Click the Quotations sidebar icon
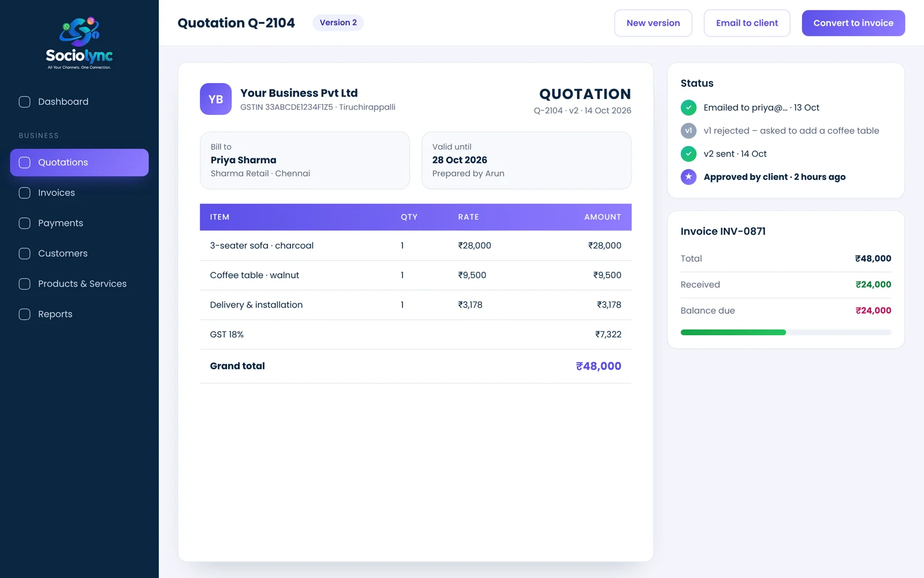 tap(24, 162)
